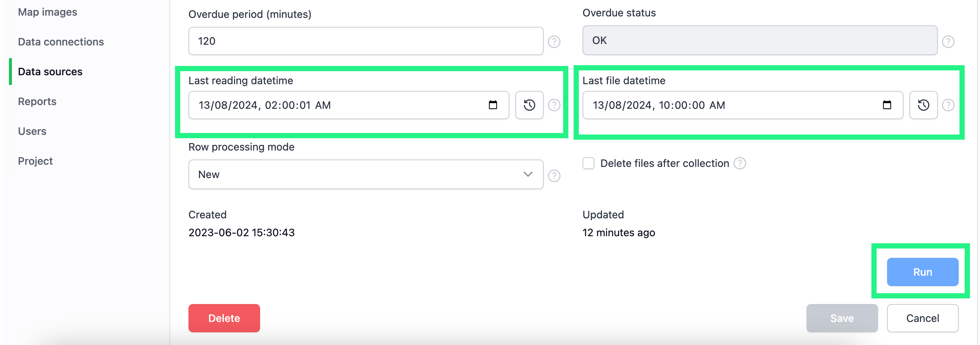Click the Overdue period minutes input field
The width and height of the screenshot is (980, 345).
(x=365, y=41)
